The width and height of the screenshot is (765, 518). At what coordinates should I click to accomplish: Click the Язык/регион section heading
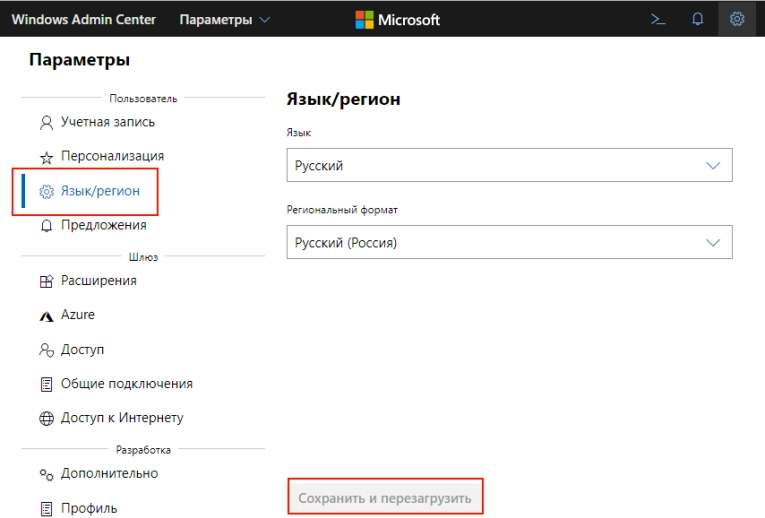click(343, 99)
